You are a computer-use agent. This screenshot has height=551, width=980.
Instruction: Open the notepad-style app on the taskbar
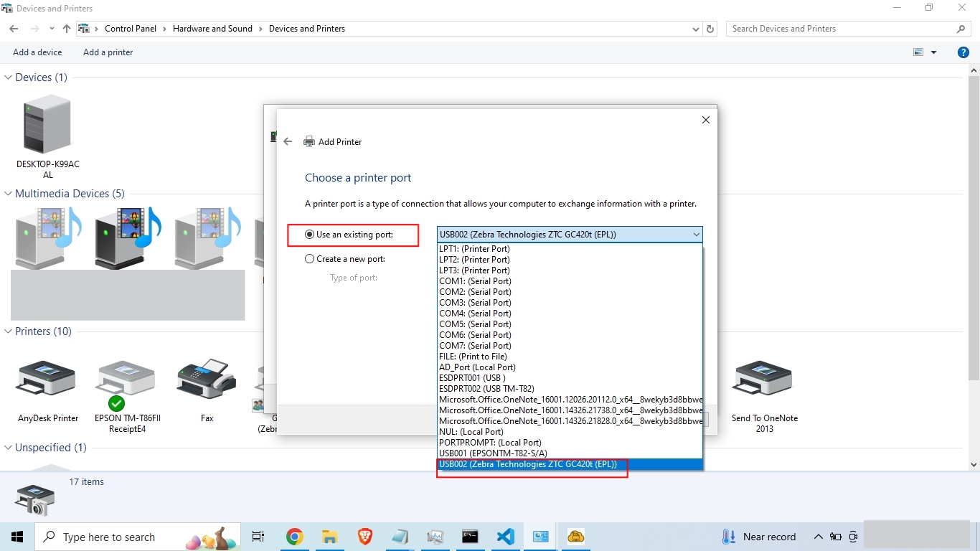tap(400, 537)
